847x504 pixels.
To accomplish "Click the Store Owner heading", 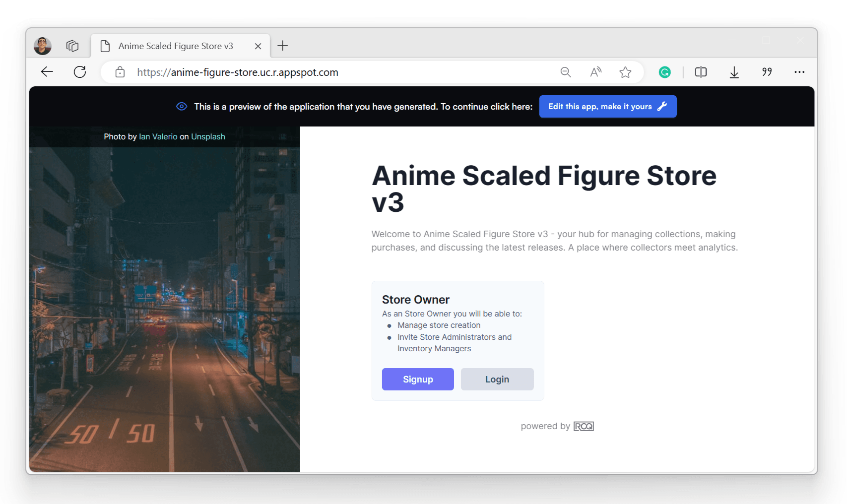I will click(x=416, y=300).
